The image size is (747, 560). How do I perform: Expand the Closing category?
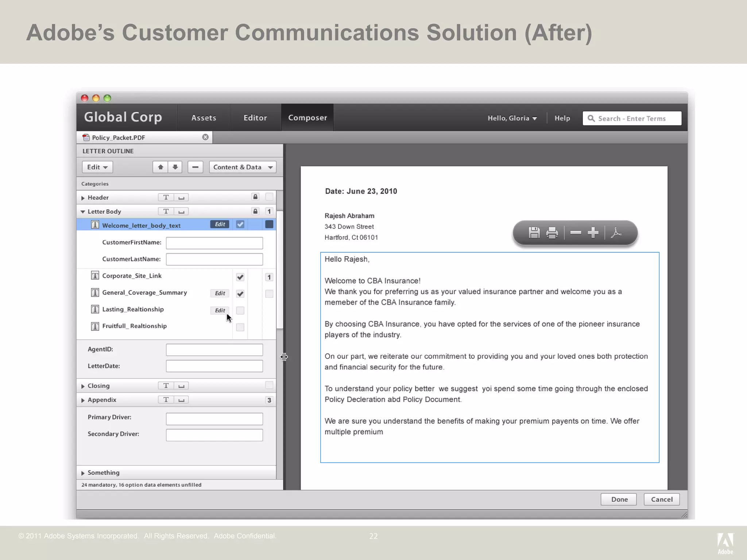(x=83, y=386)
